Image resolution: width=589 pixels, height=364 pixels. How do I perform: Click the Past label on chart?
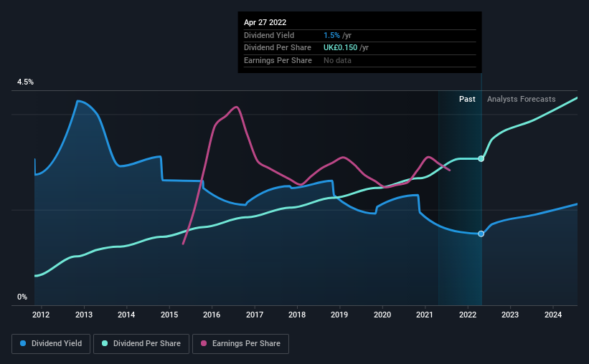click(x=467, y=99)
